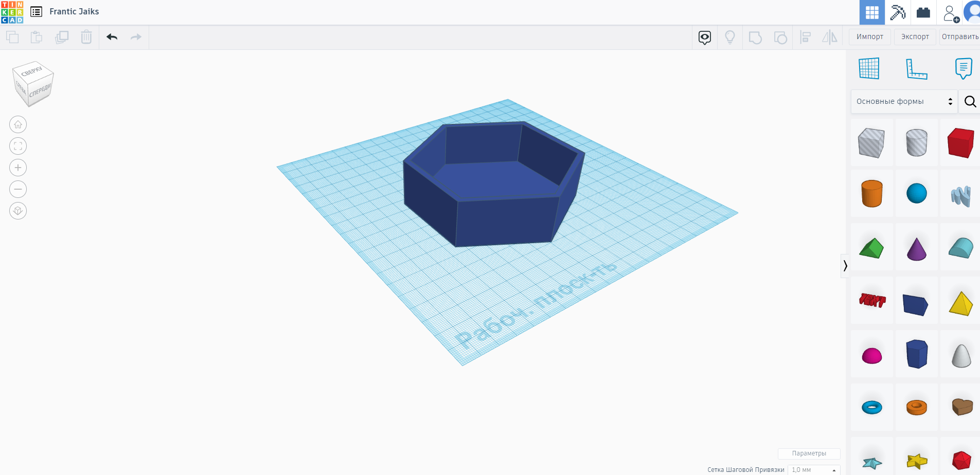
Task: Toggle the Show all eye icon
Action: coord(705,37)
